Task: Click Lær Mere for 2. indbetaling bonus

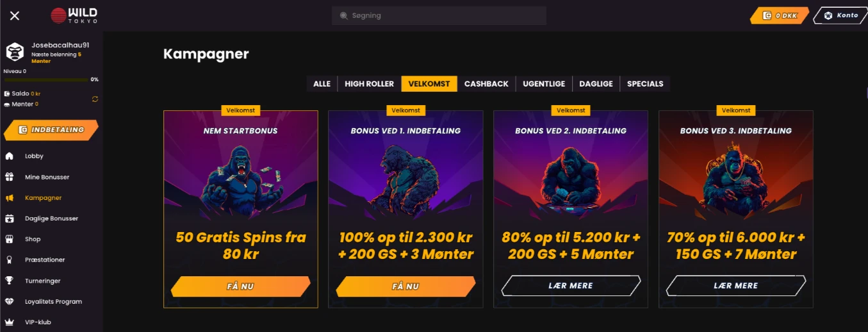Action: click(571, 286)
